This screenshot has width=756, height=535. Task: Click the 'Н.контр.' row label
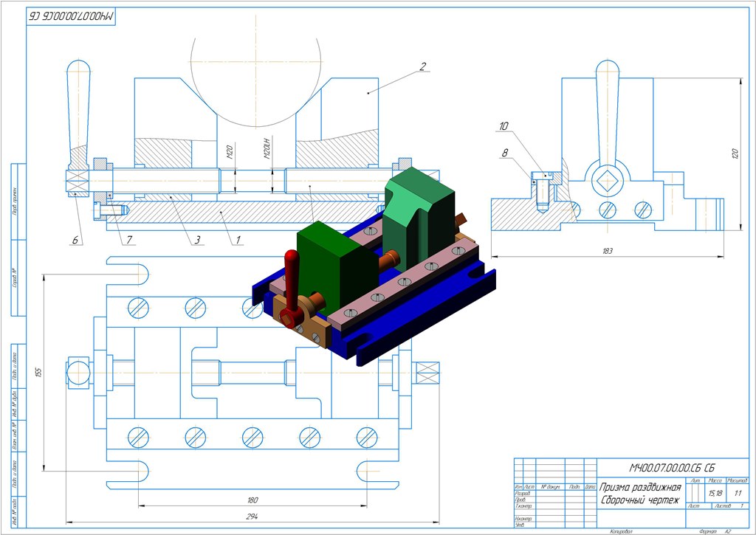523,519
